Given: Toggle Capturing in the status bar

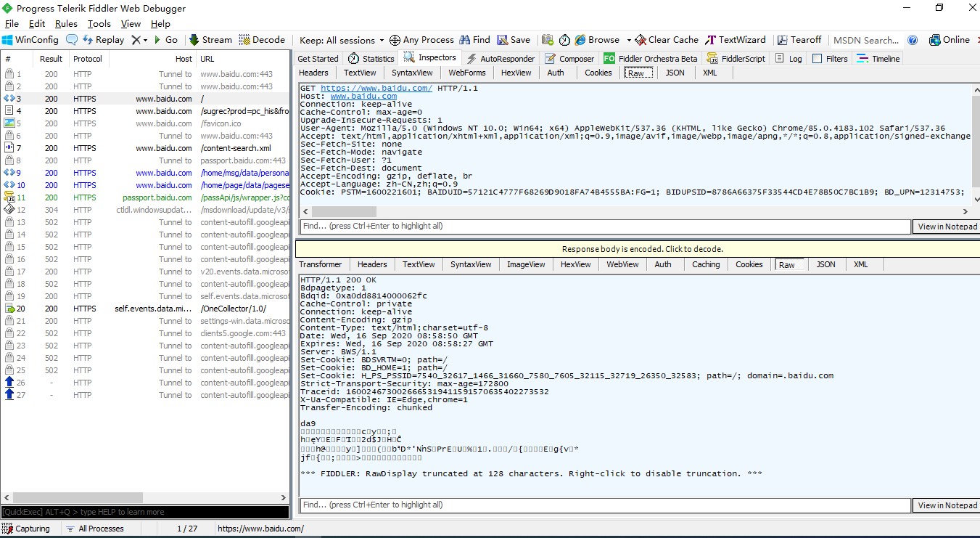Looking at the screenshot, I should [27, 529].
